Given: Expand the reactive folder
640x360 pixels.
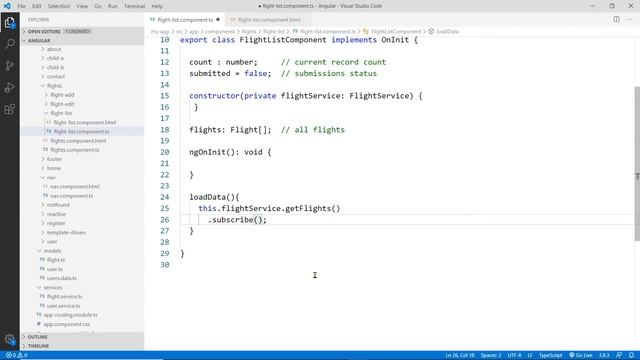Looking at the screenshot, I should 56,214.
